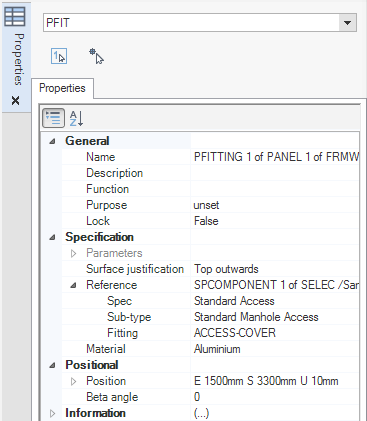Close the Properties side panel

tap(15, 100)
